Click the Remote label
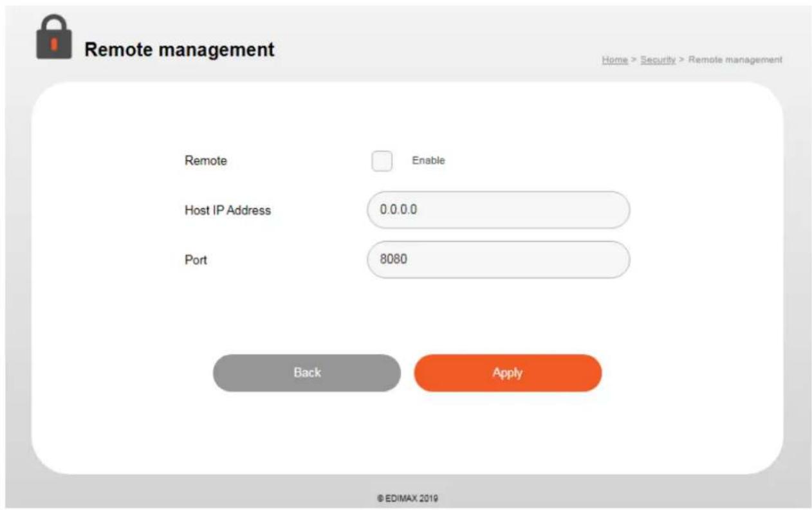 pyautogui.click(x=206, y=161)
